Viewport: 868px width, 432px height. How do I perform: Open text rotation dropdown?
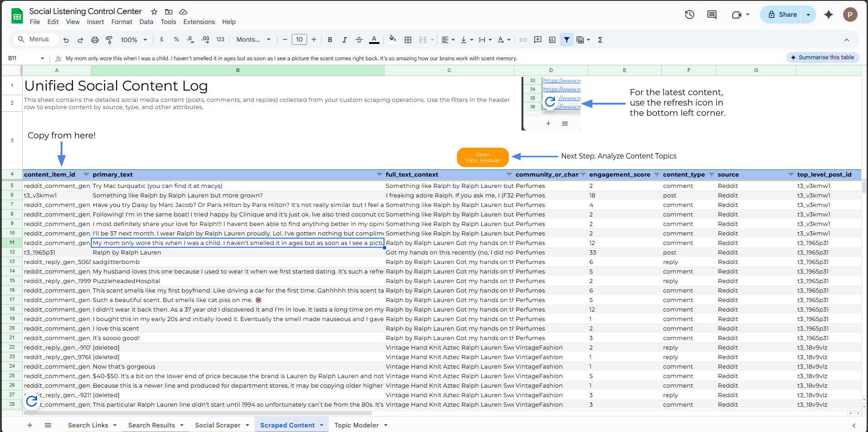(x=504, y=40)
